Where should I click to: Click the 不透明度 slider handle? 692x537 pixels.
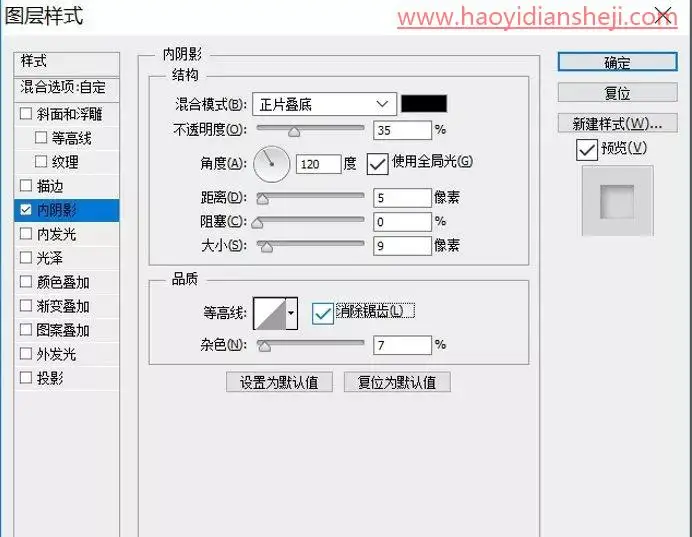294,131
